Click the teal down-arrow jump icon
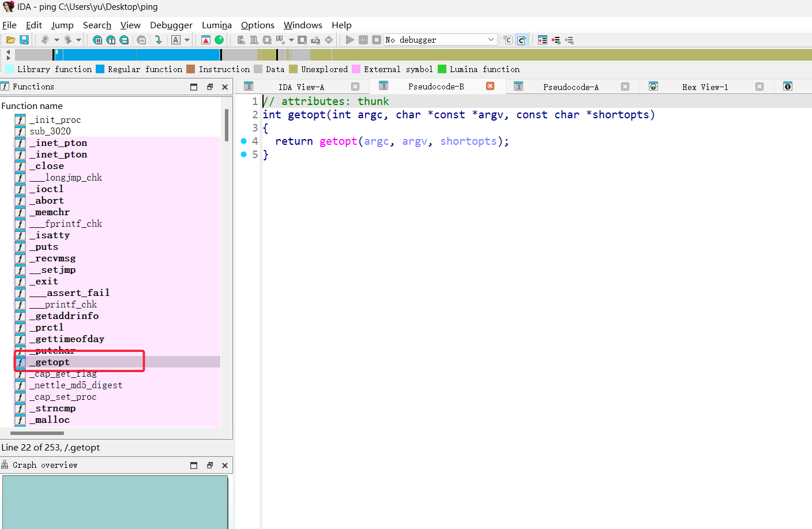Image resolution: width=812 pixels, height=529 pixels. coord(158,40)
